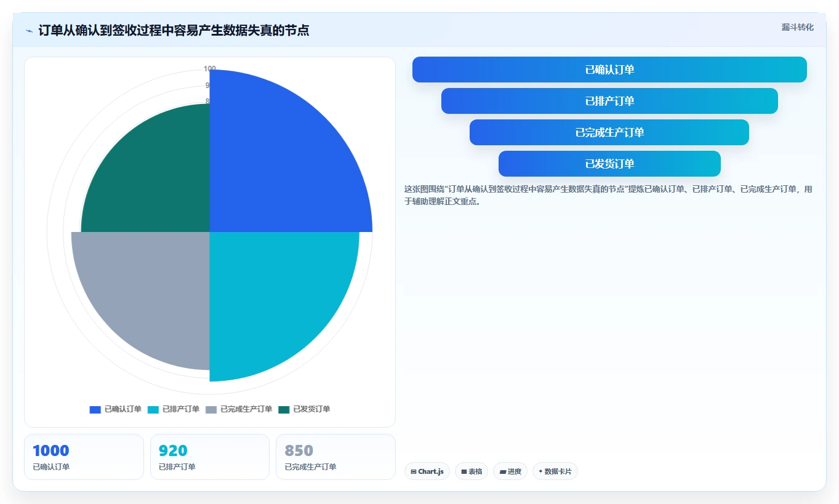
Task: Select the 已确认订单 funnel bar
Action: pos(609,70)
